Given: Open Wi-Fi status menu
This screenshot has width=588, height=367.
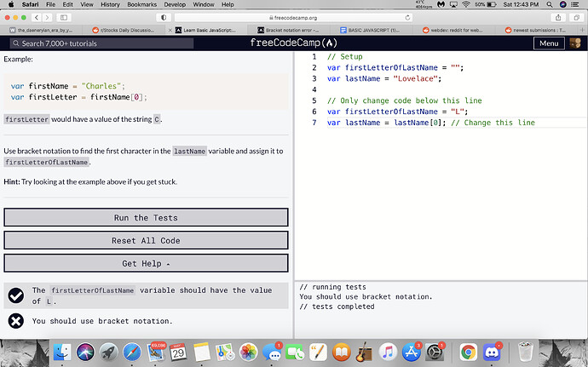Looking at the screenshot, I should pyautogui.click(x=466, y=4).
